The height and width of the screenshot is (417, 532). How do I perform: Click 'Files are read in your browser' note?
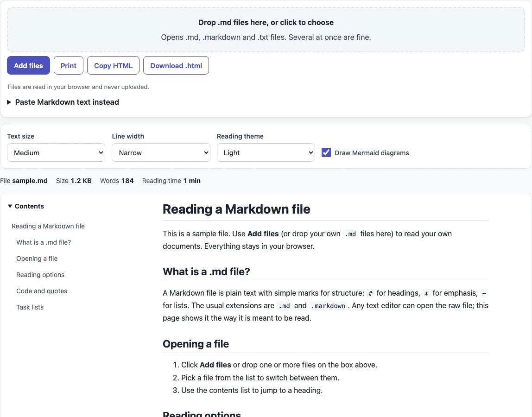click(x=78, y=87)
